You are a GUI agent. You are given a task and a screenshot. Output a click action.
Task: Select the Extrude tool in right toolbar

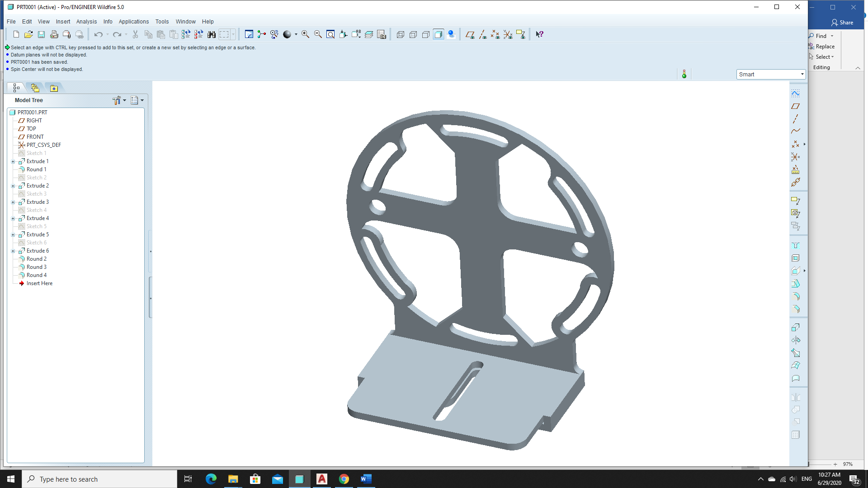coord(796,327)
